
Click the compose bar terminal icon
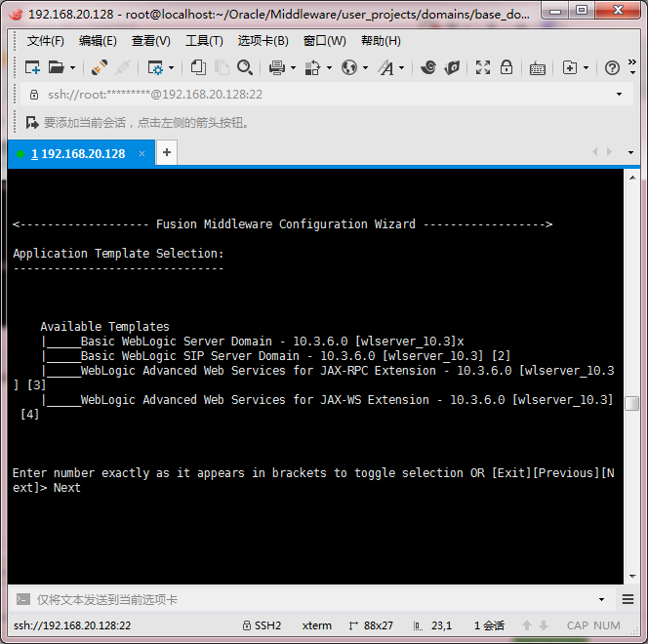pyautogui.click(x=23, y=599)
